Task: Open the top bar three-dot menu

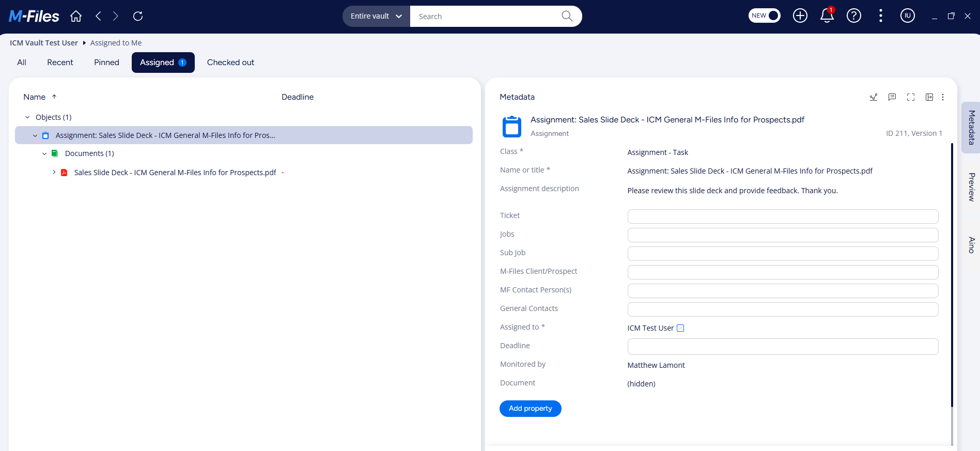Action: point(881,16)
